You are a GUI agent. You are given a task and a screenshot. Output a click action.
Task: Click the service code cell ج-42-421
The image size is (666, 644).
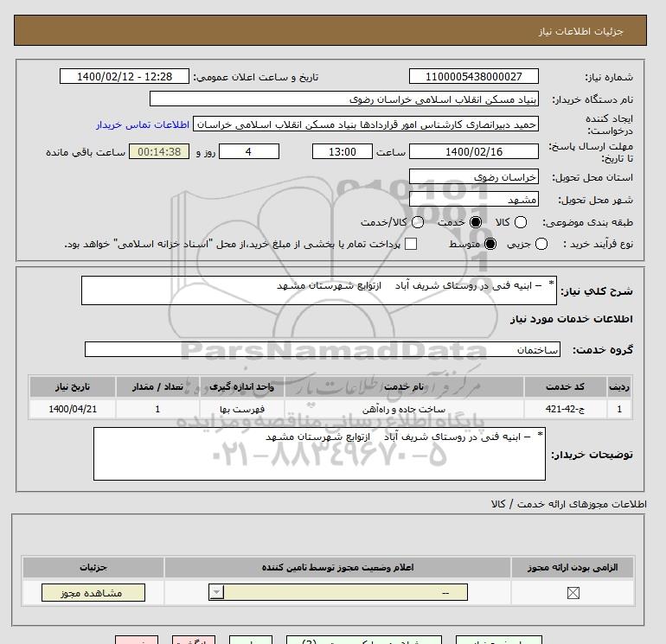point(566,409)
